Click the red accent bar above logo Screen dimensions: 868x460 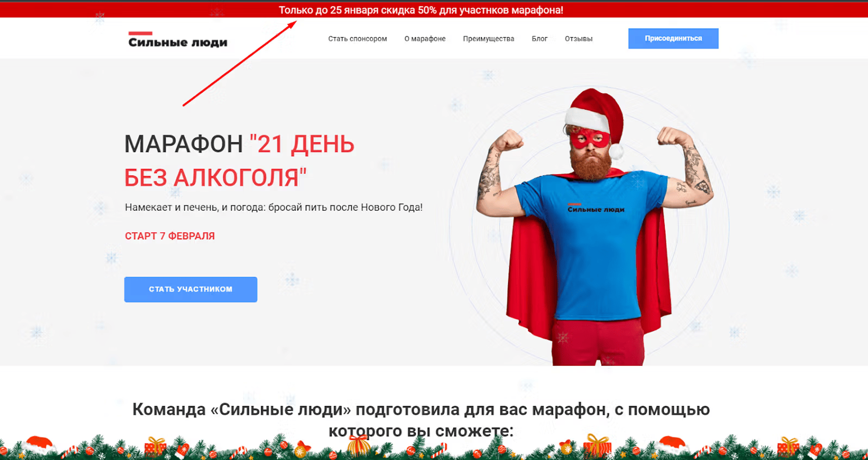point(140,33)
